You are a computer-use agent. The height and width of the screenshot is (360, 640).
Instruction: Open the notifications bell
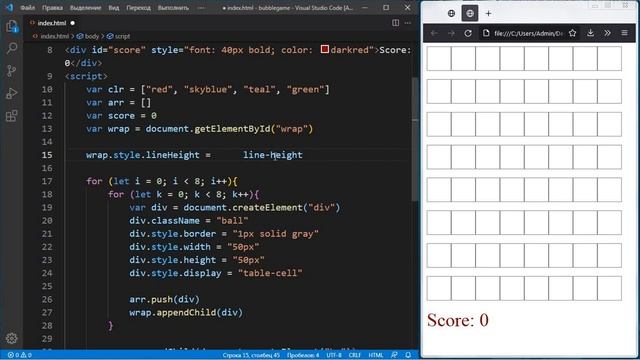click(x=408, y=355)
